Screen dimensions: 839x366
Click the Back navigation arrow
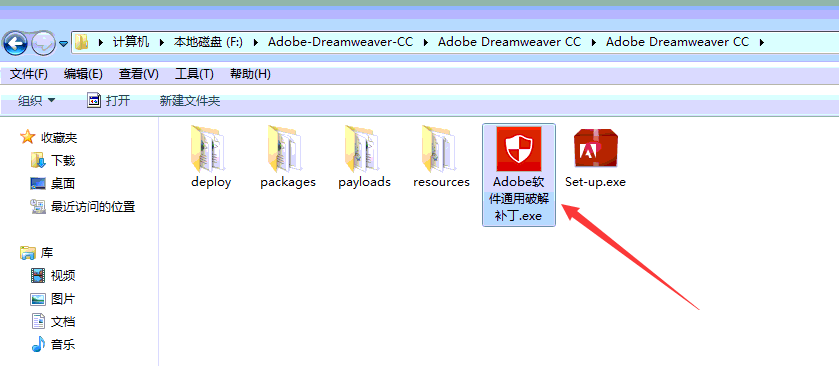pos(15,43)
